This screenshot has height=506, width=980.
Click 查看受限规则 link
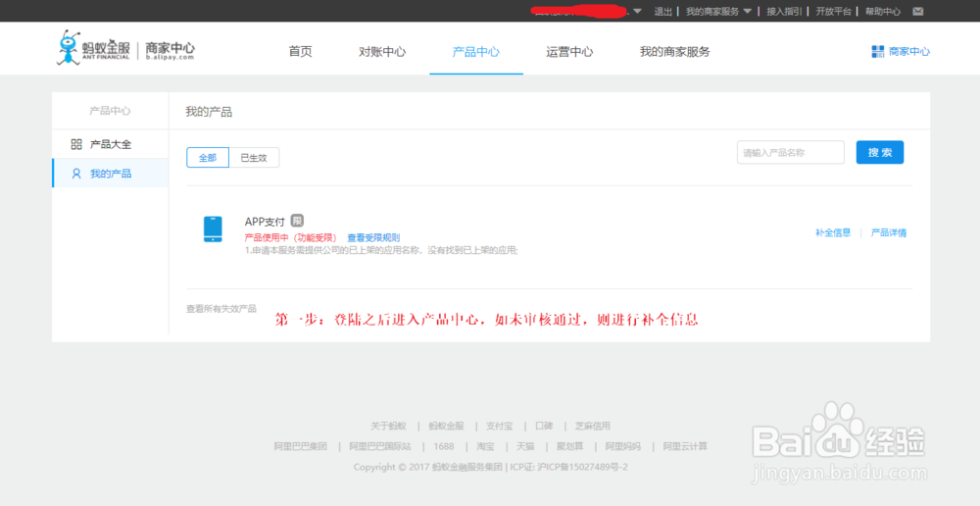(x=373, y=237)
